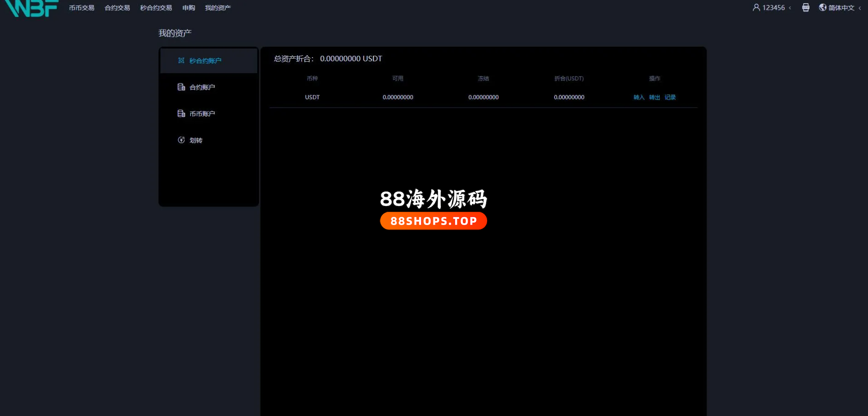This screenshot has width=868, height=416.
Task: View 记录 for the USDT row
Action: 670,98
